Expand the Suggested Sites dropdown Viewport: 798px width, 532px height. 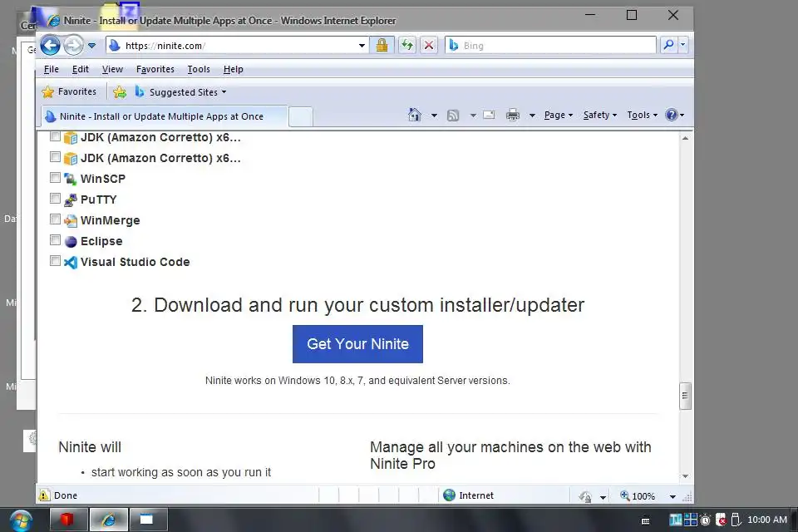(224, 92)
